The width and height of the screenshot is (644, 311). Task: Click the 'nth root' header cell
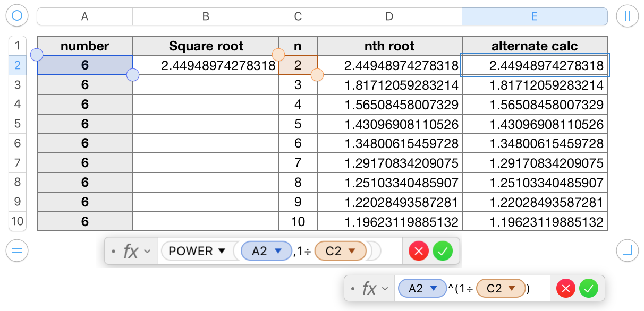click(389, 46)
